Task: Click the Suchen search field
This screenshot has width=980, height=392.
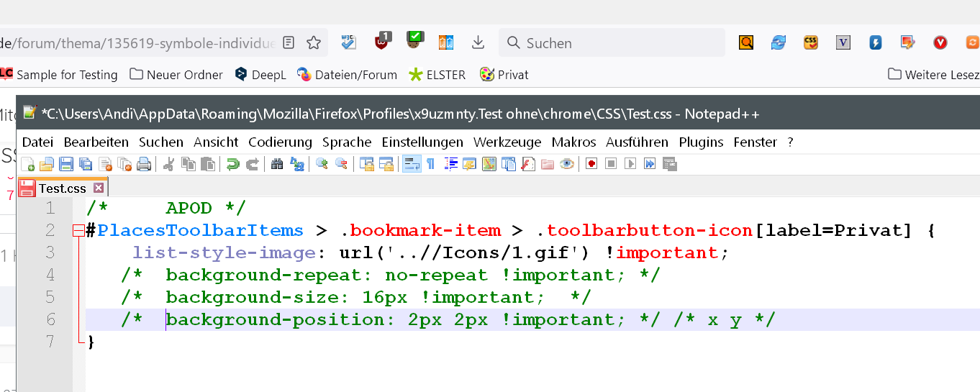Action: pyautogui.click(x=612, y=43)
